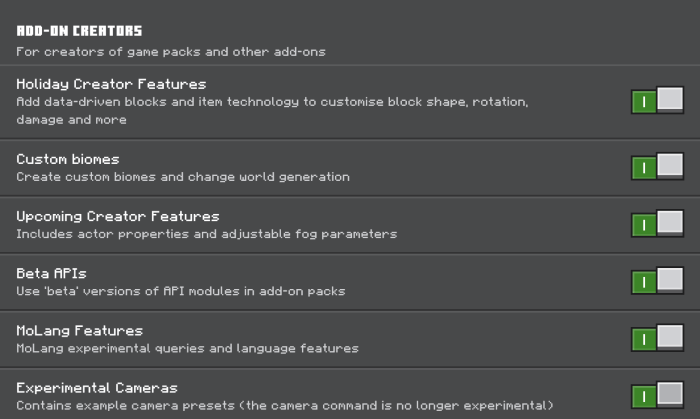Click the 'For creators of game packs' subtitle

click(x=171, y=51)
